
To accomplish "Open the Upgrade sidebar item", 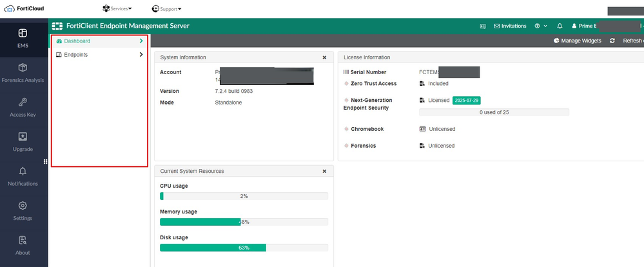I will point(23,142).
